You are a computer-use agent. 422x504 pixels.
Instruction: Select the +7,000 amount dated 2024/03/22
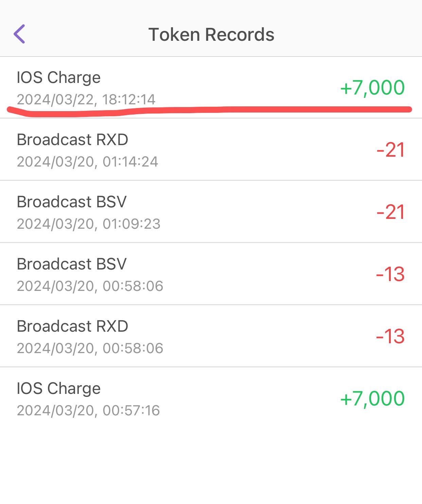point(372,88)
